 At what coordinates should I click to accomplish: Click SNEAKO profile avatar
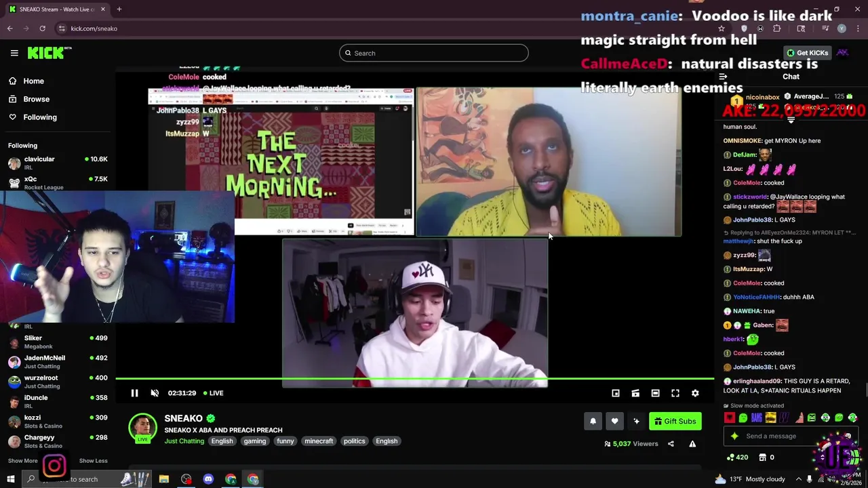pos(142,428)
